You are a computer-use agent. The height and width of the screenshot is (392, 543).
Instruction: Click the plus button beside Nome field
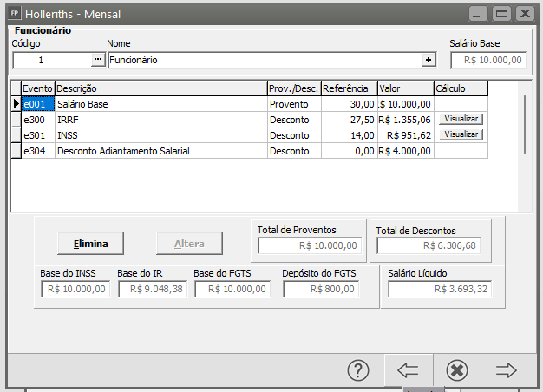pyautogui.click(x=428, y=60)
